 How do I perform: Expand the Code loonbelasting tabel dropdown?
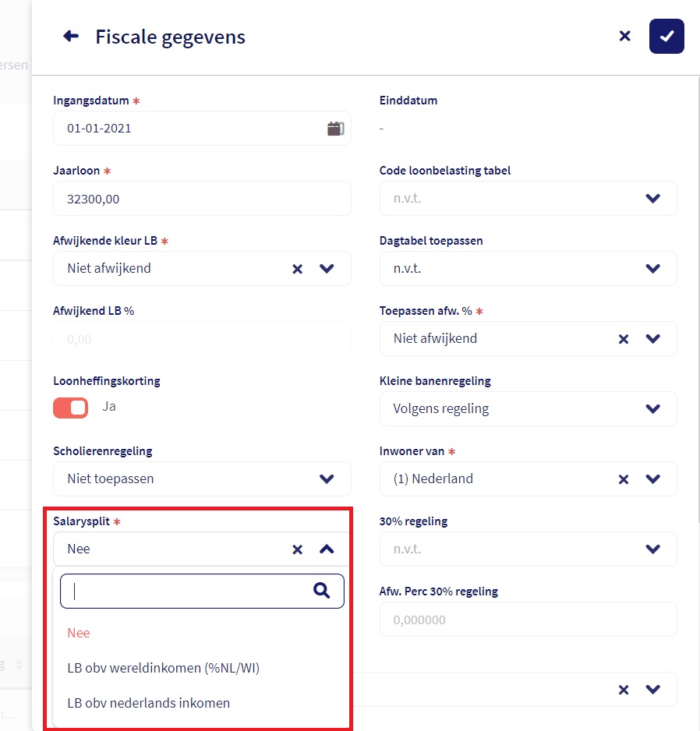click(x=653, y=199)
